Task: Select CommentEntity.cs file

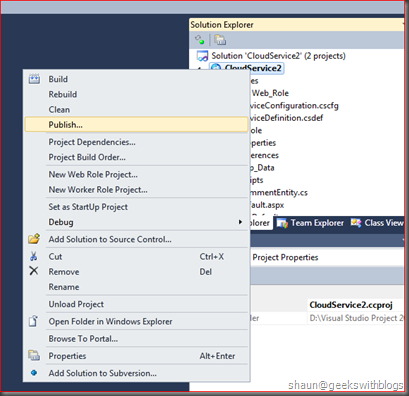Action: (279, 192)
